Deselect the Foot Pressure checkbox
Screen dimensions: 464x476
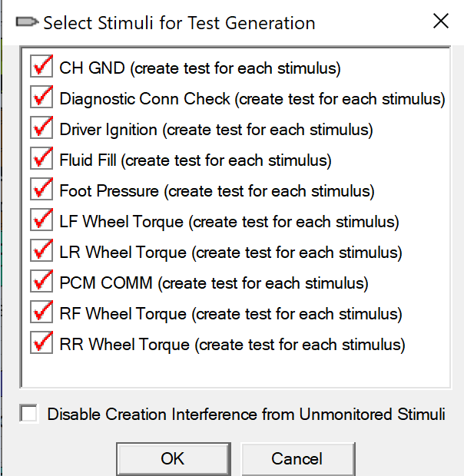tap(41, 189)
